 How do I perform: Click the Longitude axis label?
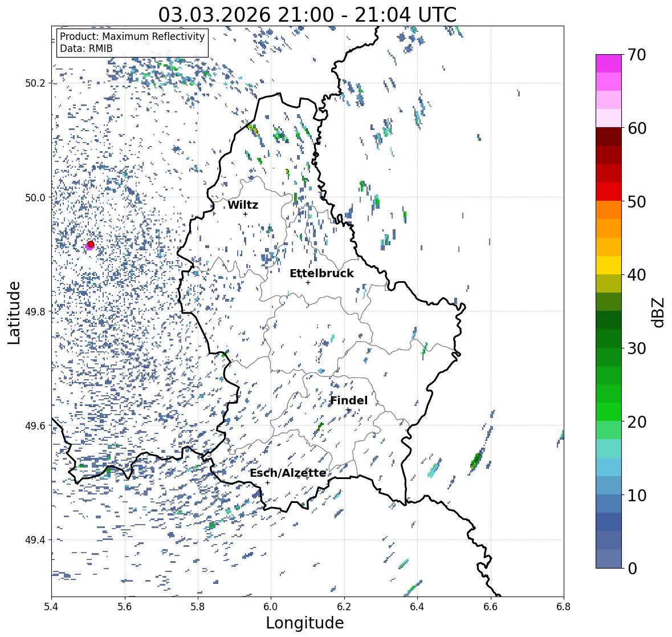pyautogui.click(x=305, y=623)
